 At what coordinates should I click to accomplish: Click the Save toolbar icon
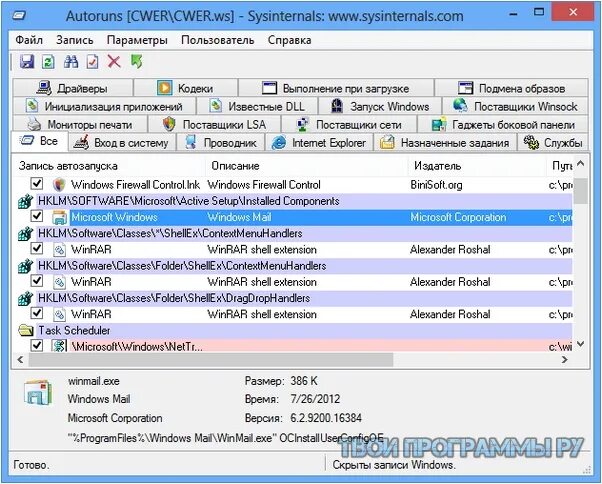[27, 61]
